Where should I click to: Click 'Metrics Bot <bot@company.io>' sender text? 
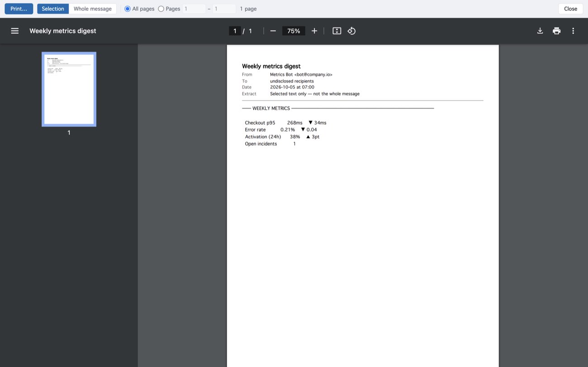tap(301, 74)
